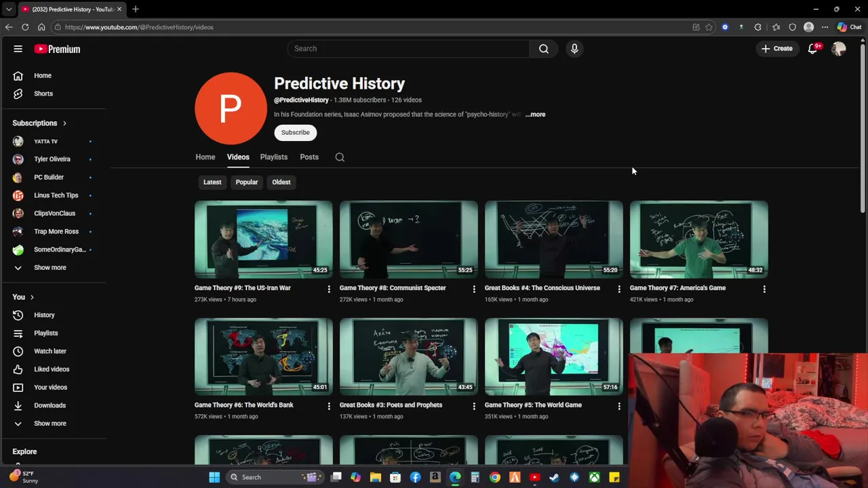The width and height of the screenshot is (868, 488).
Task: Open the notifications bell
Action: click(x=813, y=48)
